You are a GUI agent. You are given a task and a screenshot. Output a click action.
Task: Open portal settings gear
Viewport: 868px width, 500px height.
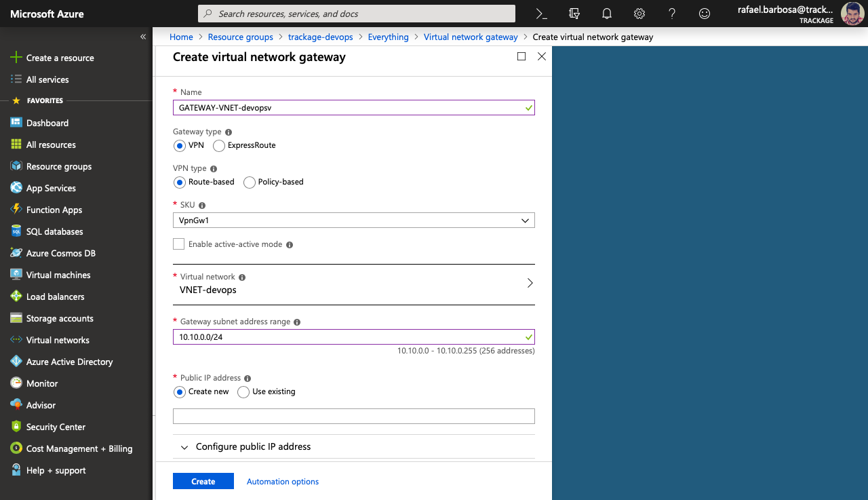click(639, 14)
